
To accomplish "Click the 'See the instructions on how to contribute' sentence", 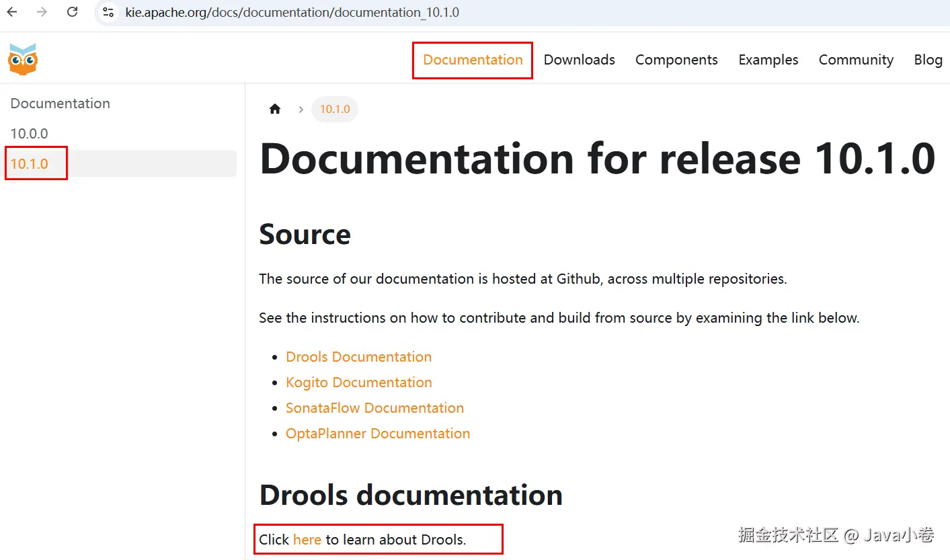I will [x=559, y=318].
